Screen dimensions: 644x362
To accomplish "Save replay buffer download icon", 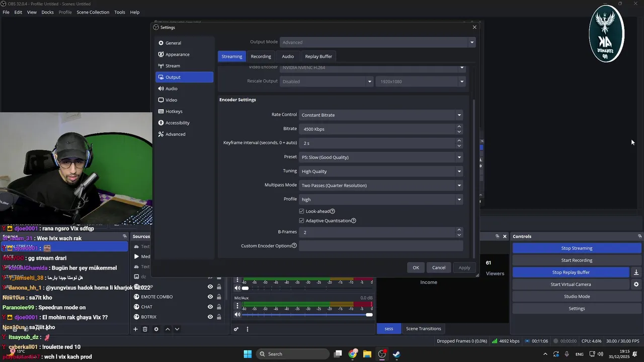I will (x=636, y=273).
